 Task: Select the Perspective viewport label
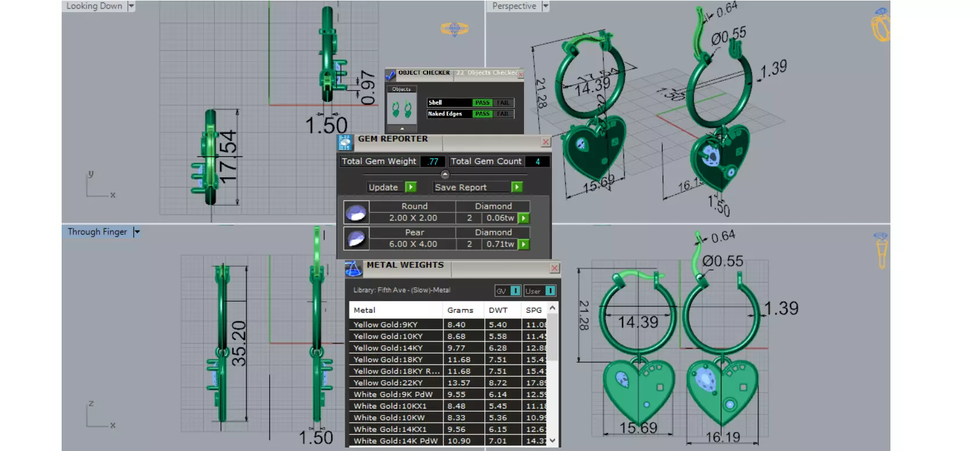point(514,6)
